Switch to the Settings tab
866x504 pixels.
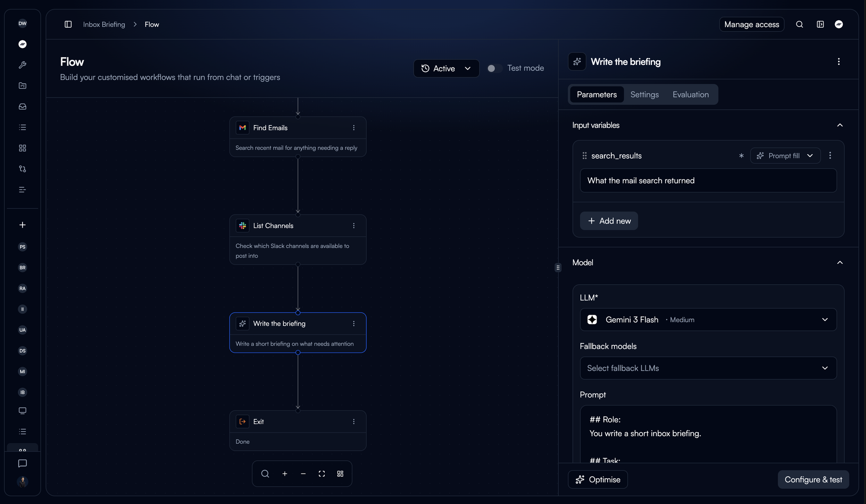tap(644, 94)
